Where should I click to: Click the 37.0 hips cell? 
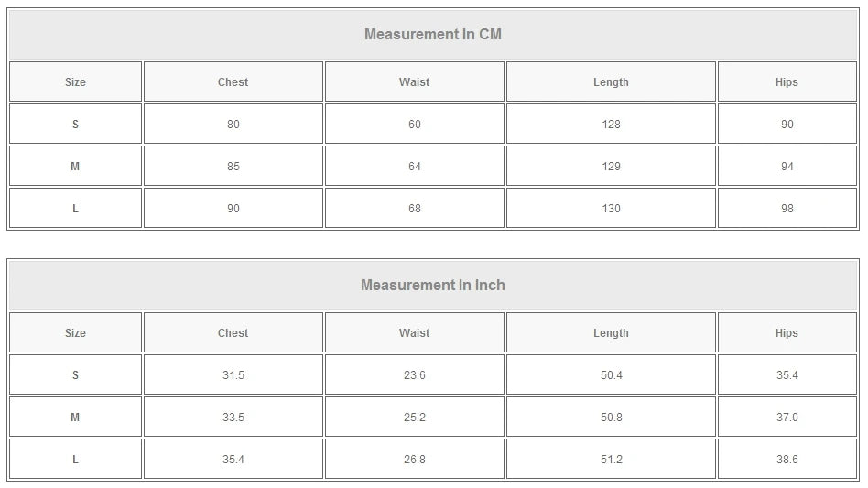787,418
